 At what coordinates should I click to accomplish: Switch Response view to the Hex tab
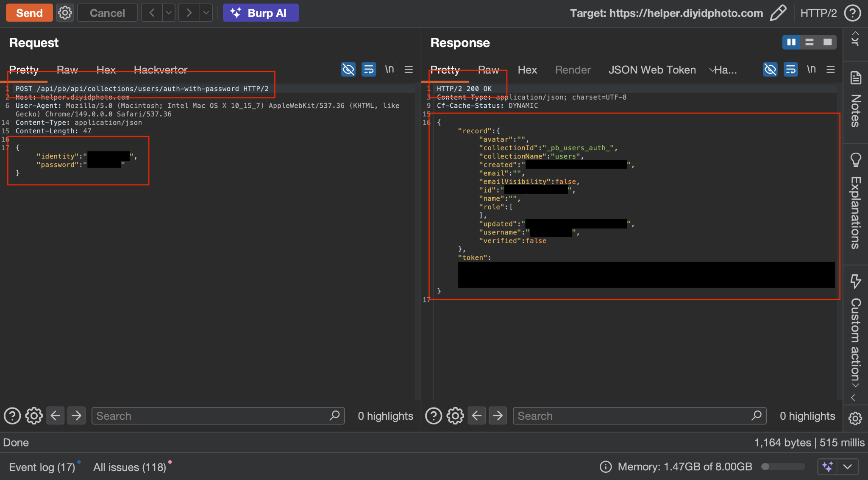tap(527, 70)
